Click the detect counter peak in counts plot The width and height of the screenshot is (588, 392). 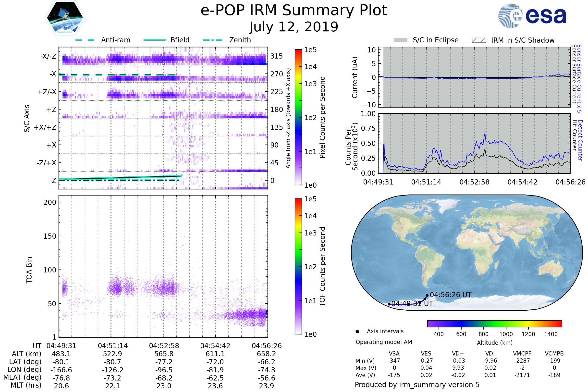click(x=485, y=134)
